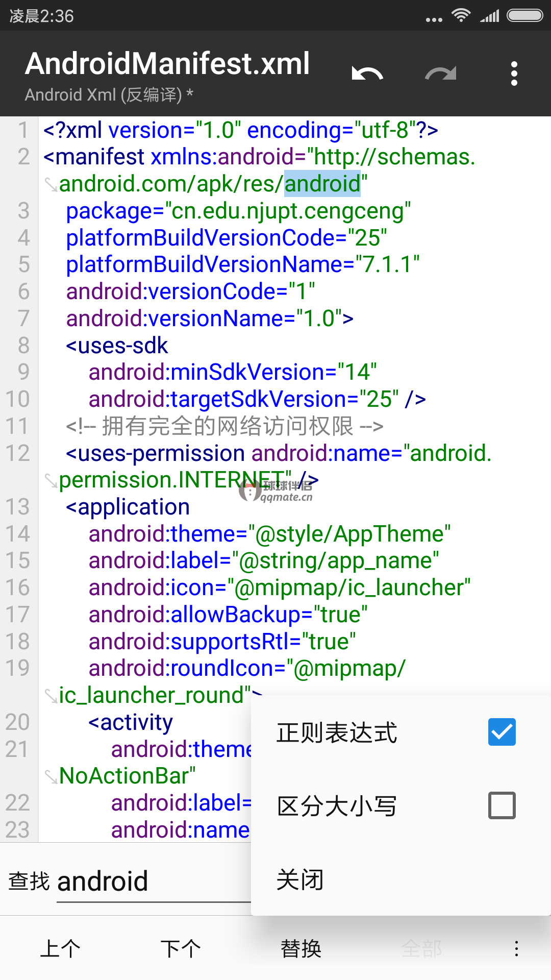Tap the battery indicator icon
The height and width of the screenshot is (980, 551).
click(x=525, y=16)
